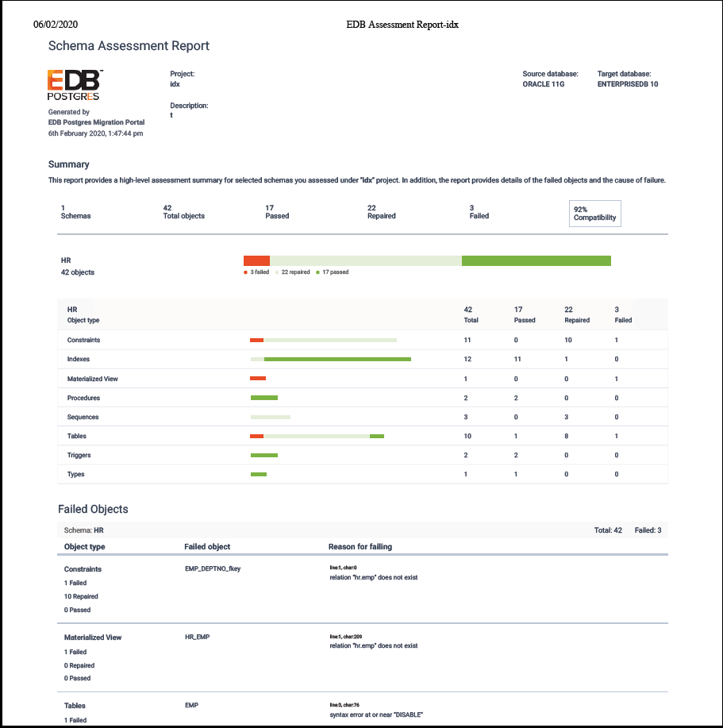Click the Failed object column header
The width and height of the screenshot is (723, 728).
pos(207,547)
